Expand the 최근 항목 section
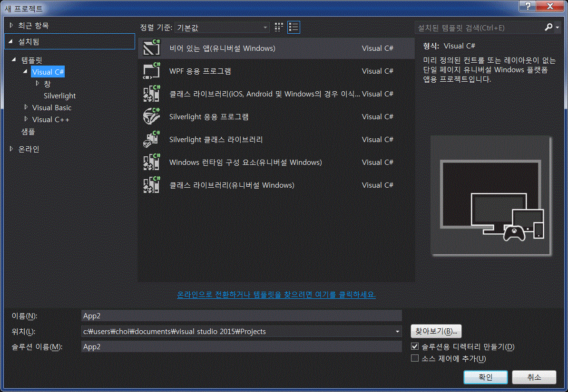Viewport: 568px width, 392px height. coord(12,25)
